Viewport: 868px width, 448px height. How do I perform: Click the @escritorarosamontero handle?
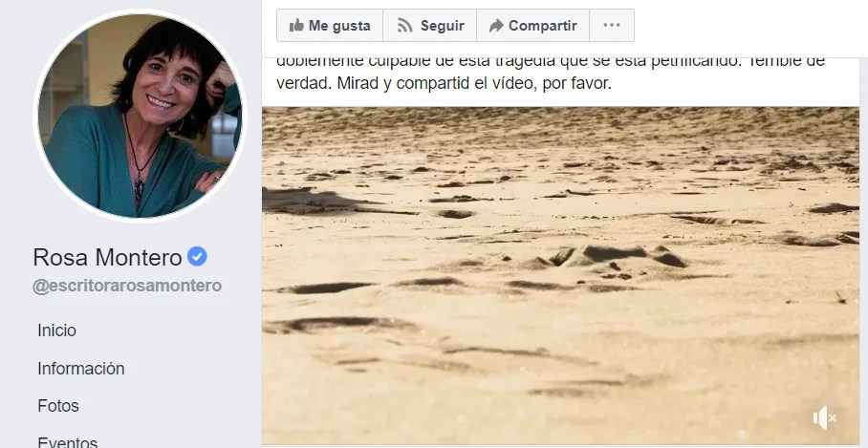click(127, 286)
